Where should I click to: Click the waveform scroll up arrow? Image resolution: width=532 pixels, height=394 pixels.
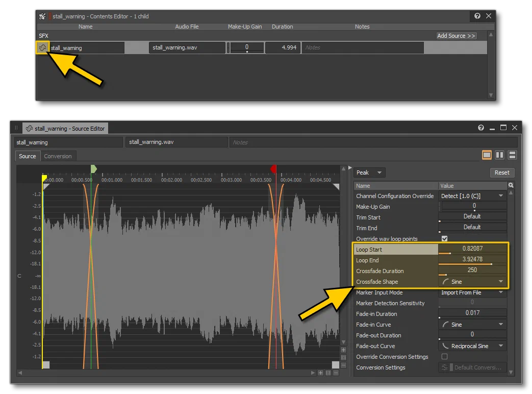343,168
